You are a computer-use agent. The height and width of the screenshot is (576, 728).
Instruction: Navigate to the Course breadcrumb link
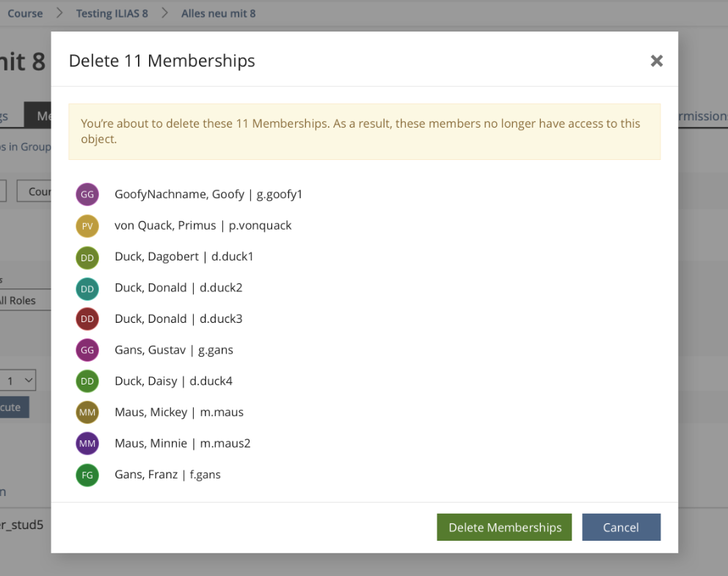25,13
